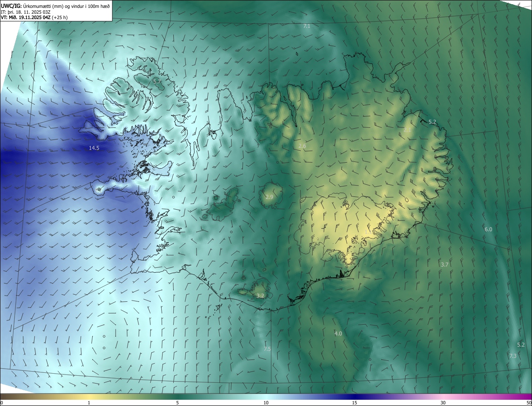Click the 7.1 value label

307,26
